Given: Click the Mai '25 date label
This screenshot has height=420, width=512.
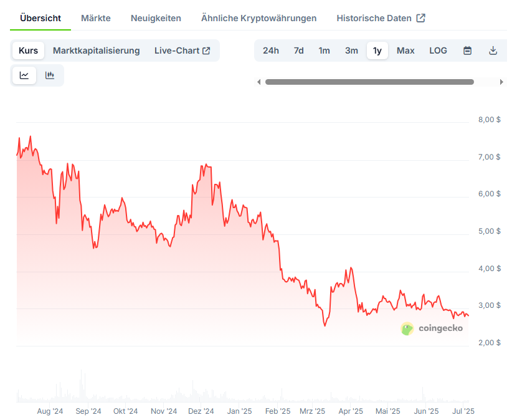Looking at the screenshot, I should point(387,411).
